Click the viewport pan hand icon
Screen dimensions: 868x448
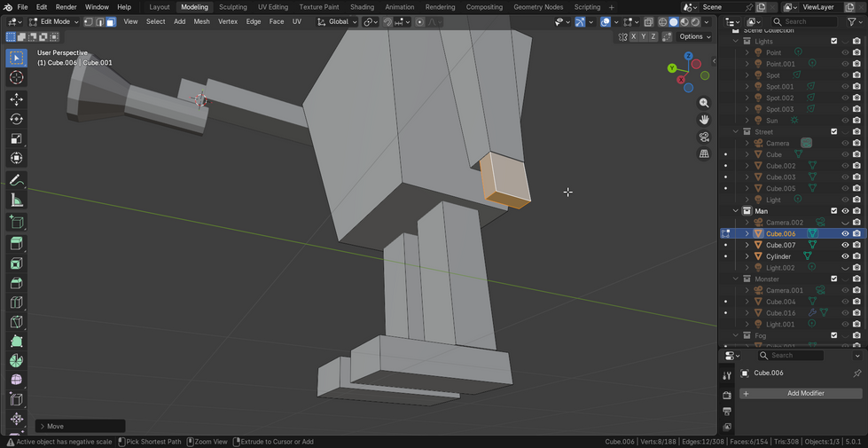point(704,120)
